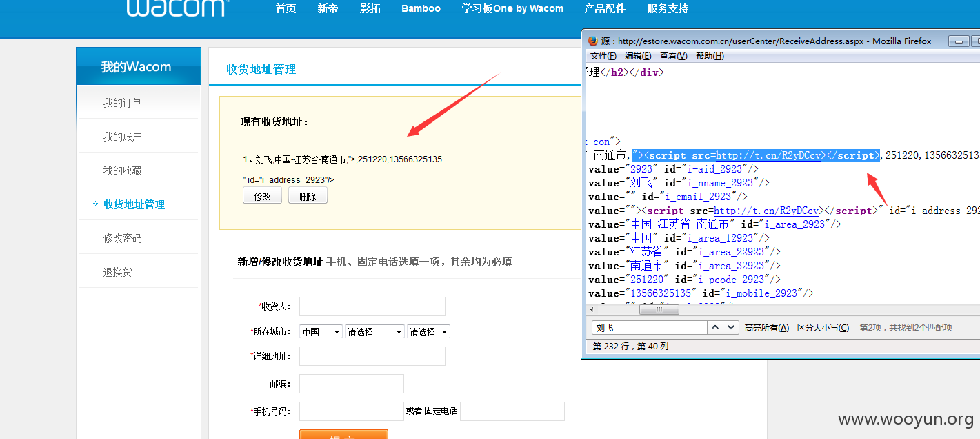The width and height of the screenshot is (980, 439).
Task: Click the Wacom logo in the header
Action: 177,8
